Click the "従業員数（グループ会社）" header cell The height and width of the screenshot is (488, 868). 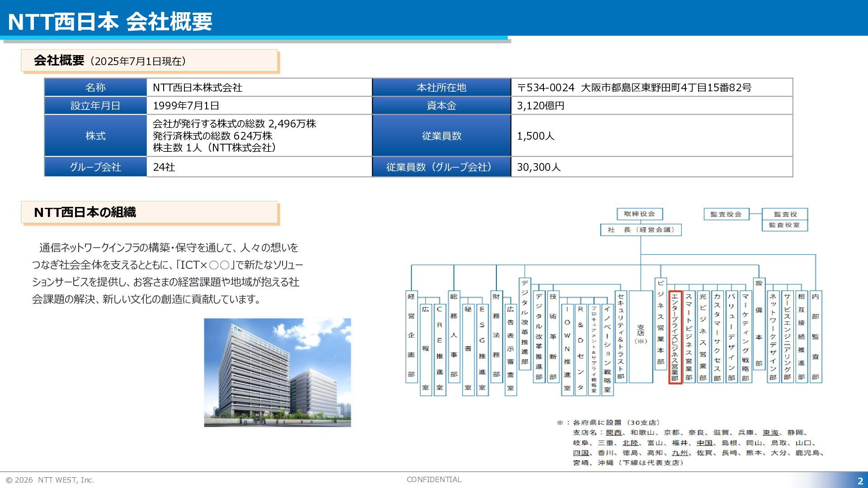tap(441, 167)
